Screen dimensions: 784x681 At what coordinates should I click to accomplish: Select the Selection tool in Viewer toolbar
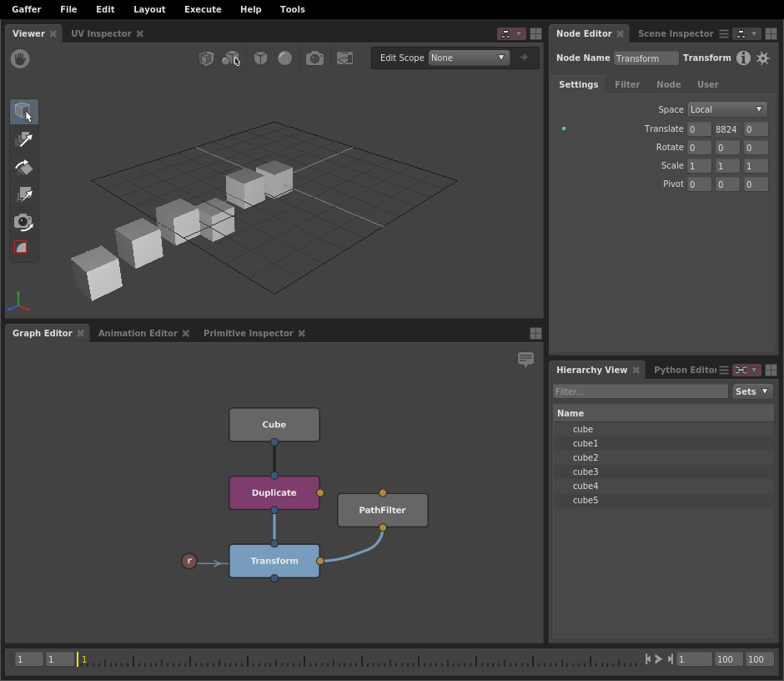[x=23, y=112]
